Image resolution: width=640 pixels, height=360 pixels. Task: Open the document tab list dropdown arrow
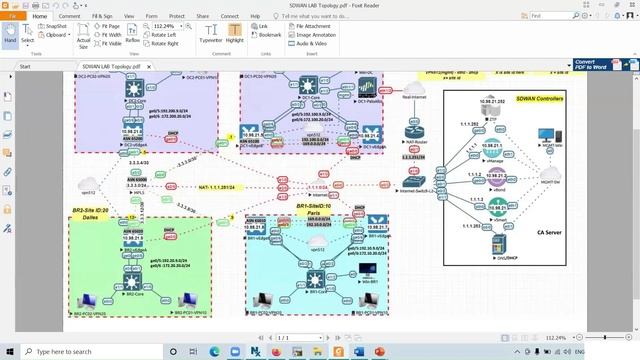tap(569, 66)
